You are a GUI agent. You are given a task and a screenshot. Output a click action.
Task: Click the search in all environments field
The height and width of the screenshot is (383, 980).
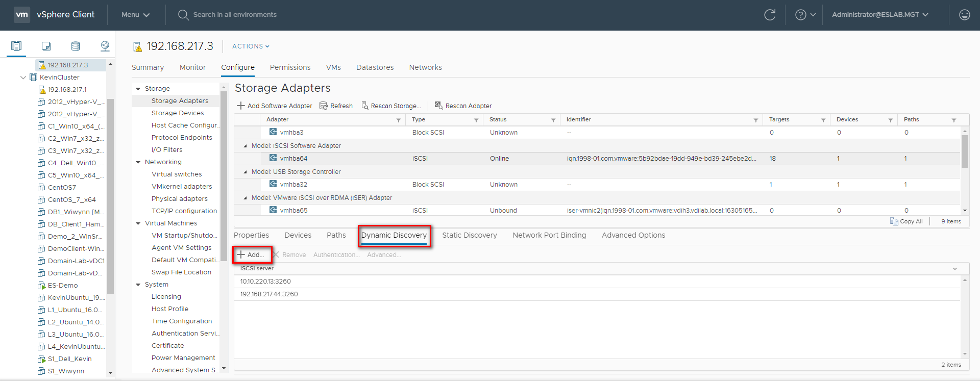235,15
